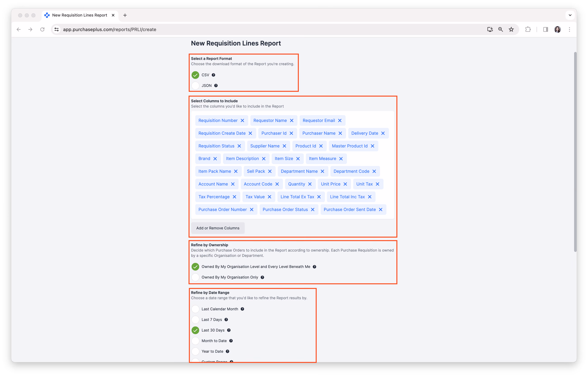Remove the Line Total Inc Tax chip
Screen dimensions: 588x376
click(x=370, y=197)
